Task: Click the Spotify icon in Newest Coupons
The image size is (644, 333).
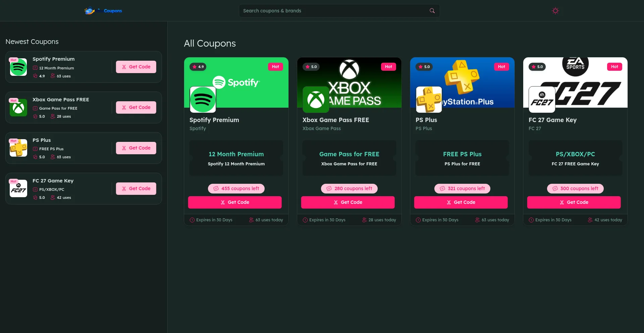Action: [x=18, y=67]
